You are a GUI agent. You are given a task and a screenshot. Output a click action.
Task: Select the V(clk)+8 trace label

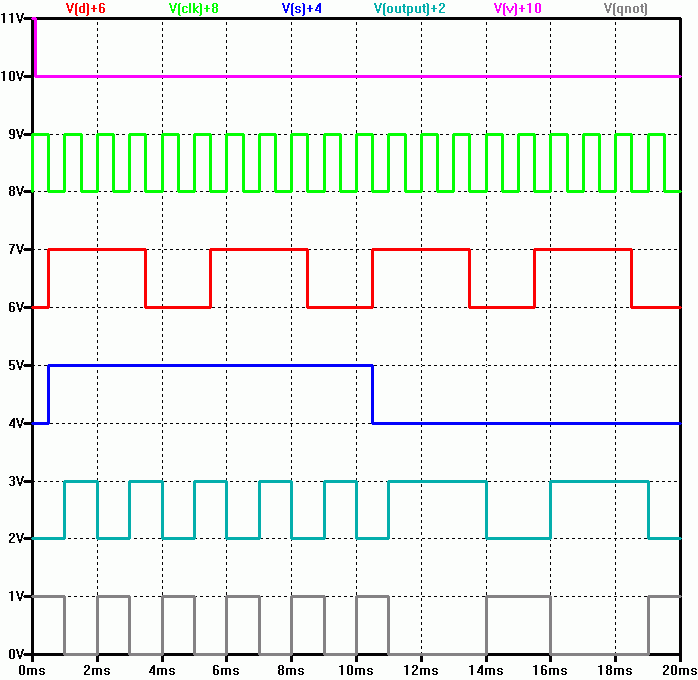(194, 8)
